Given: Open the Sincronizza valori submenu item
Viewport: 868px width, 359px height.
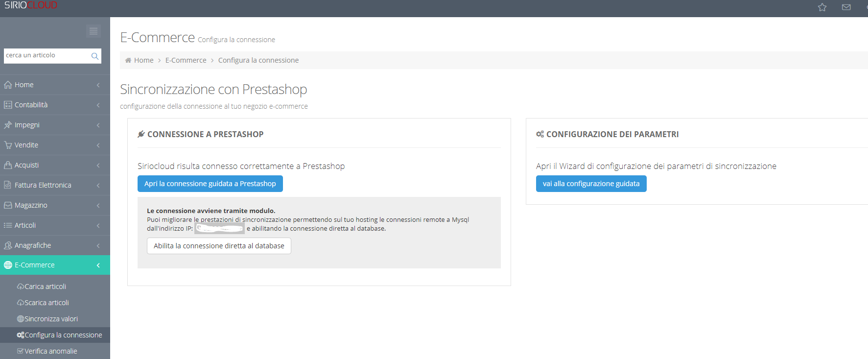Looking at the screenshot, I should point(55,319).
